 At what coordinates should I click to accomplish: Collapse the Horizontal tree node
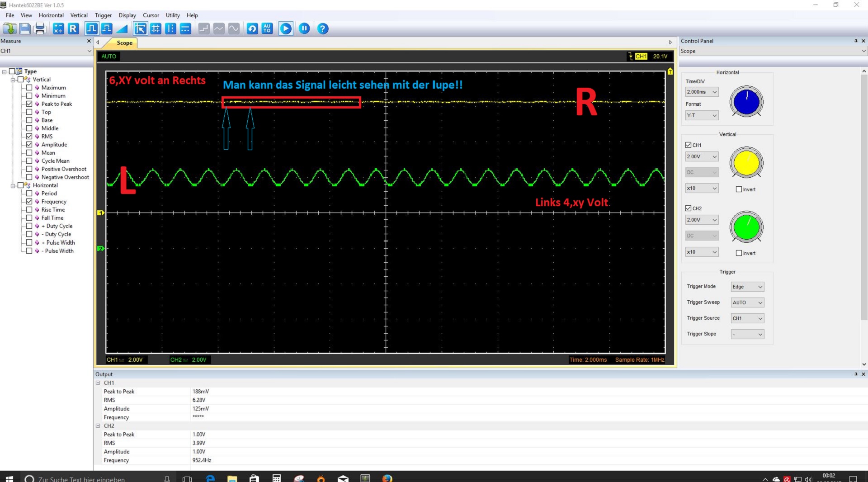point(13,185)
